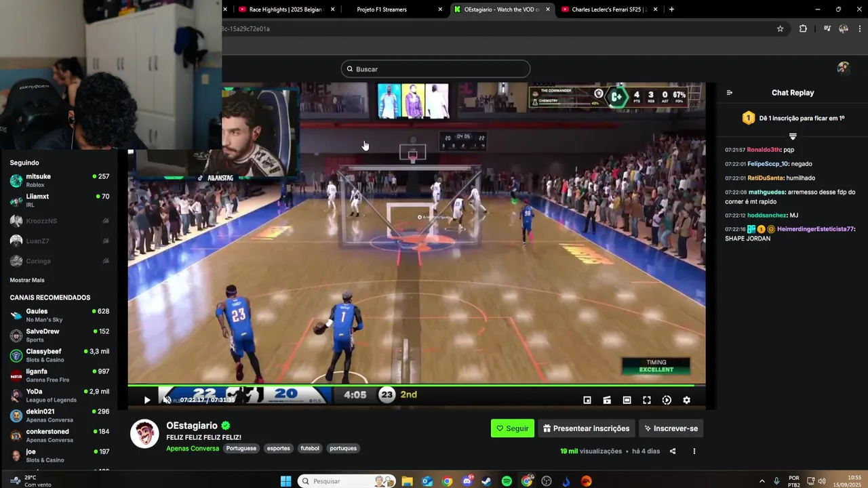Open Lilamxt channel in sidebar
The image size is (868, 488).
click(59, 200)
